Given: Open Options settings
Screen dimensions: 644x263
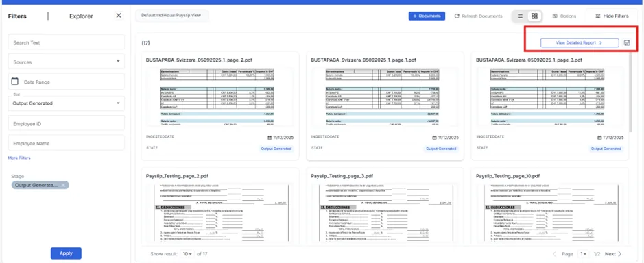Looking at the screenshot, I should [x=564, y=16].
